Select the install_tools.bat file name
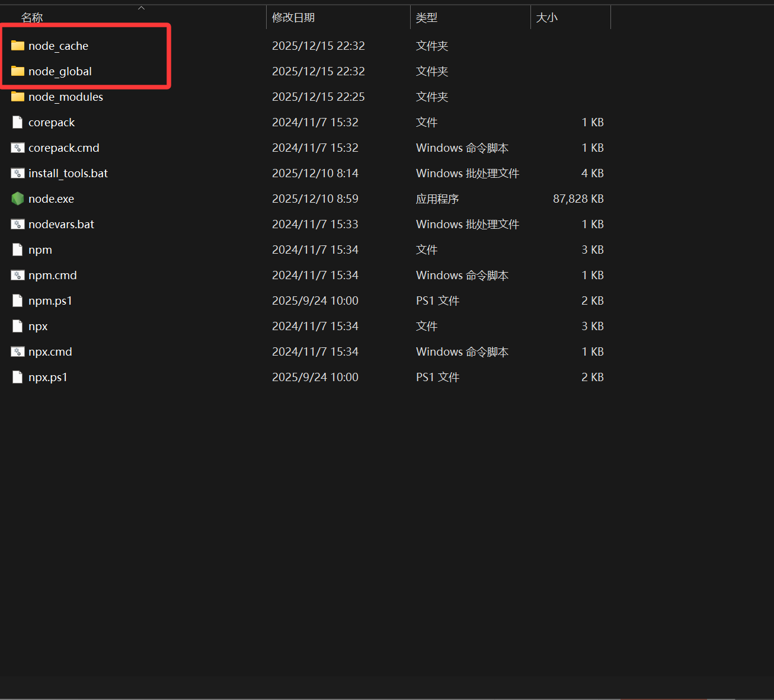This screenshot has height=700, width=774. (68, 173)
